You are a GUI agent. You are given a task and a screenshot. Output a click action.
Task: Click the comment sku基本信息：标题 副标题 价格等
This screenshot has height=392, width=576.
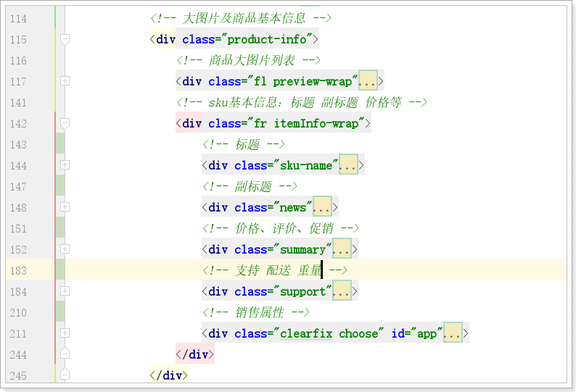coord(301,102)
